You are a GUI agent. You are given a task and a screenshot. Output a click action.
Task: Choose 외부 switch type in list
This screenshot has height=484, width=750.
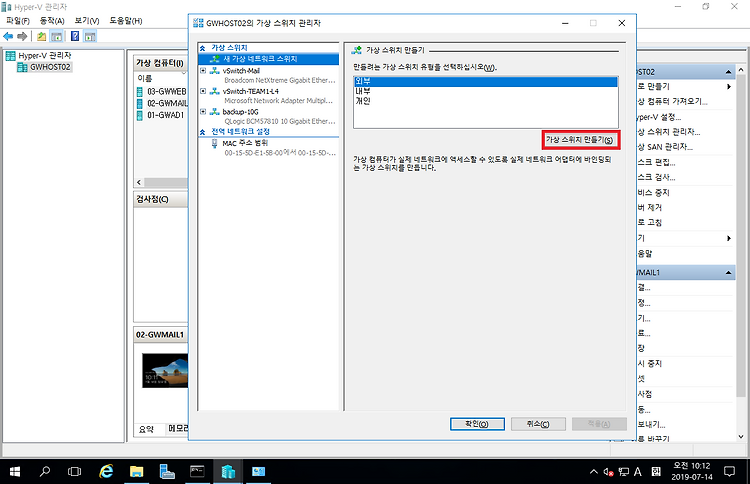485,82
